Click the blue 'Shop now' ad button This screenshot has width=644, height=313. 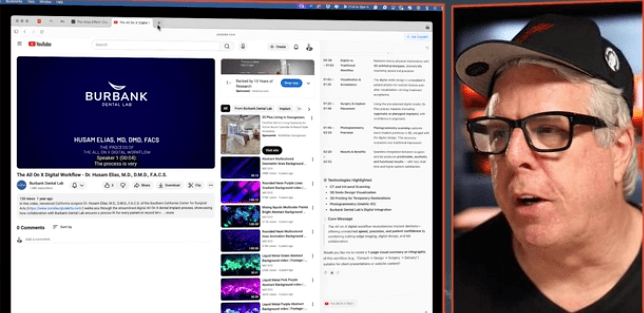[291, 83]
